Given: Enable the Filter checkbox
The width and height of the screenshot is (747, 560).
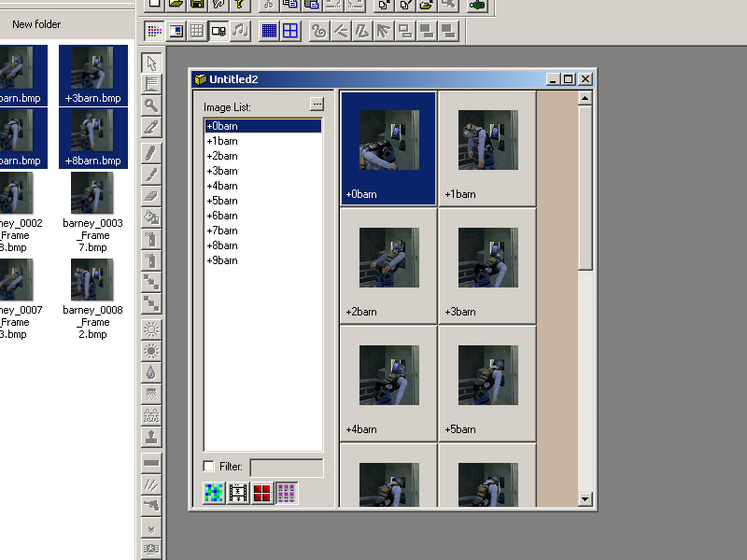Looking at the screenshot, I should 208,466.
